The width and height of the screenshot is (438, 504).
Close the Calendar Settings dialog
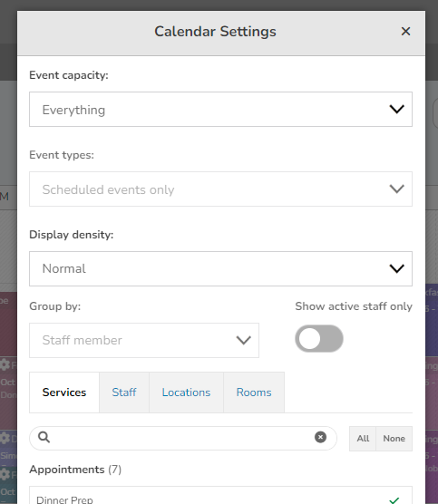point(405,32)
